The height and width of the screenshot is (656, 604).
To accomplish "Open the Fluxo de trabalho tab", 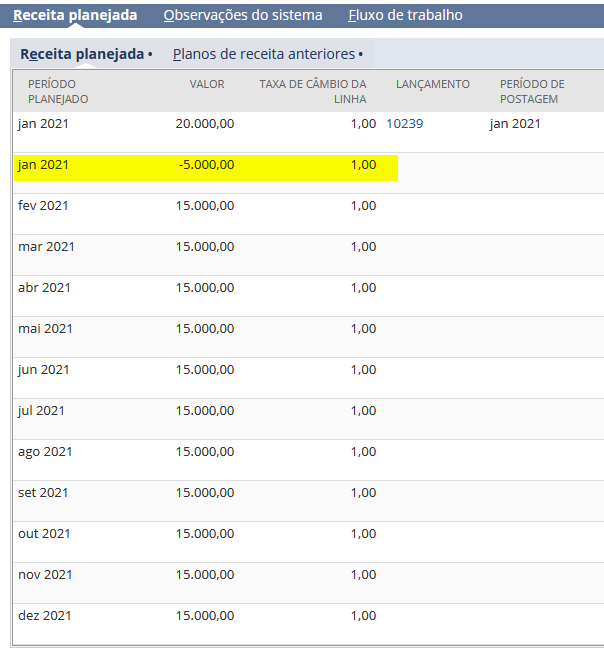I will pyautogui.click(x=405, y=15).
